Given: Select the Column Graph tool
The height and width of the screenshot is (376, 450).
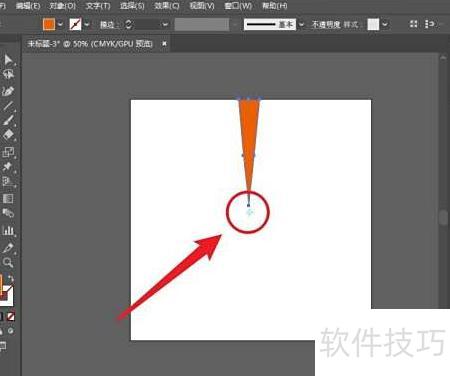Looking at the screenshot, I should tap(8, 230).
